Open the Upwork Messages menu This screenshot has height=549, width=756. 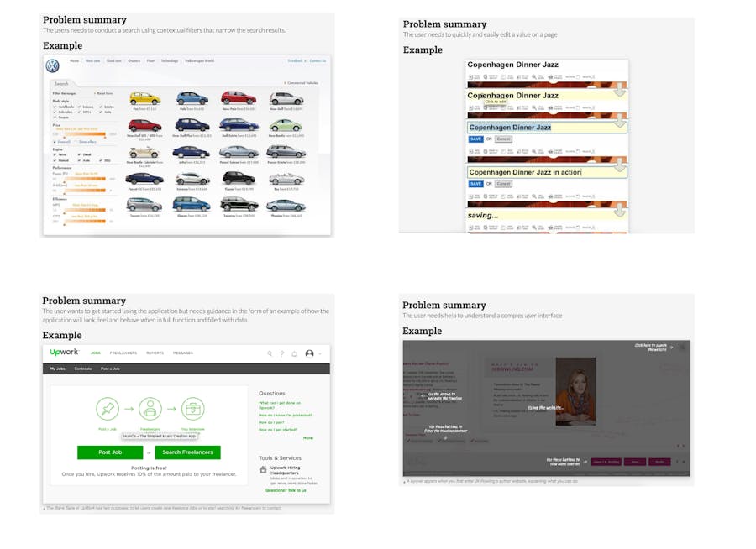point(183,353)
